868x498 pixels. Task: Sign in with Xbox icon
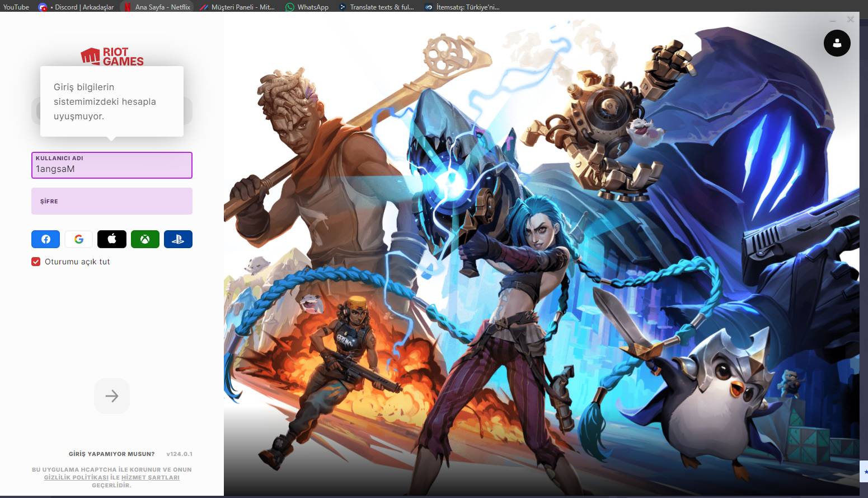tap(145, 239)
